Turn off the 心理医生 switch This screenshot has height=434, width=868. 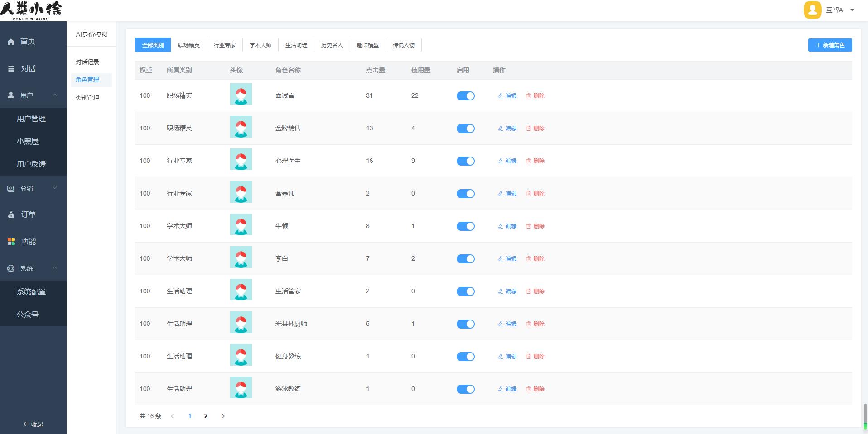(x=466, y=161)
